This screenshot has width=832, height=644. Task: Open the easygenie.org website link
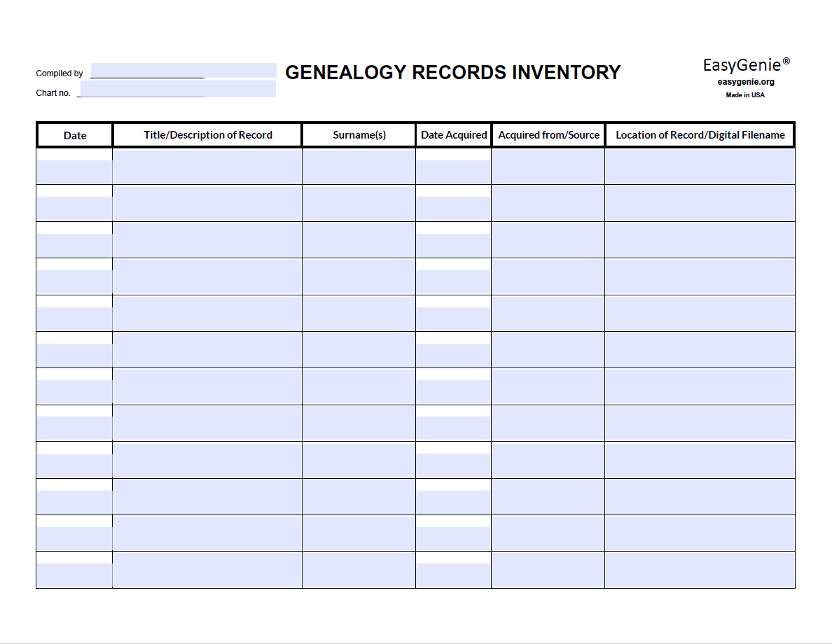745,81
